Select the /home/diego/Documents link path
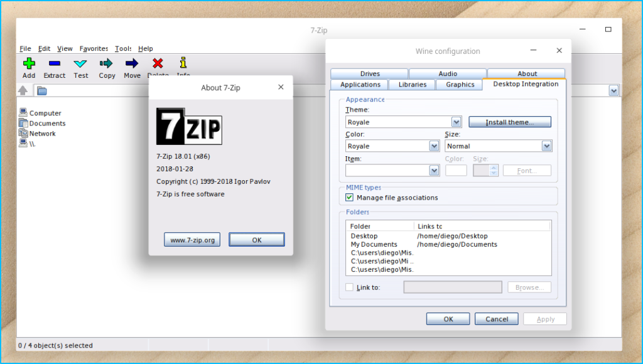The width and height of the screenshot is (643, 364). click(x=457, y=244)
